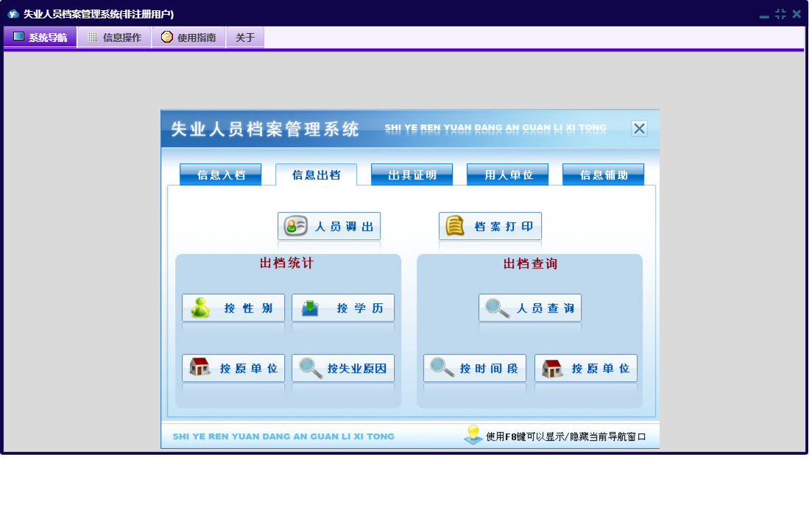Click the 档案打印 document icon
The width and height of the screenshot is (809, 532).
(456, 227)
